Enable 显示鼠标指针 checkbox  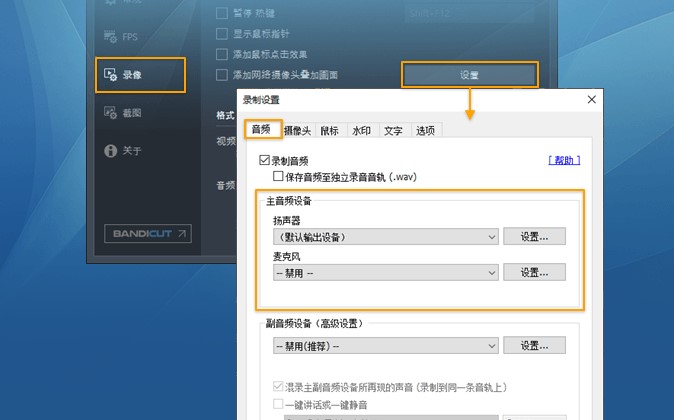click(x=222, y=34)
